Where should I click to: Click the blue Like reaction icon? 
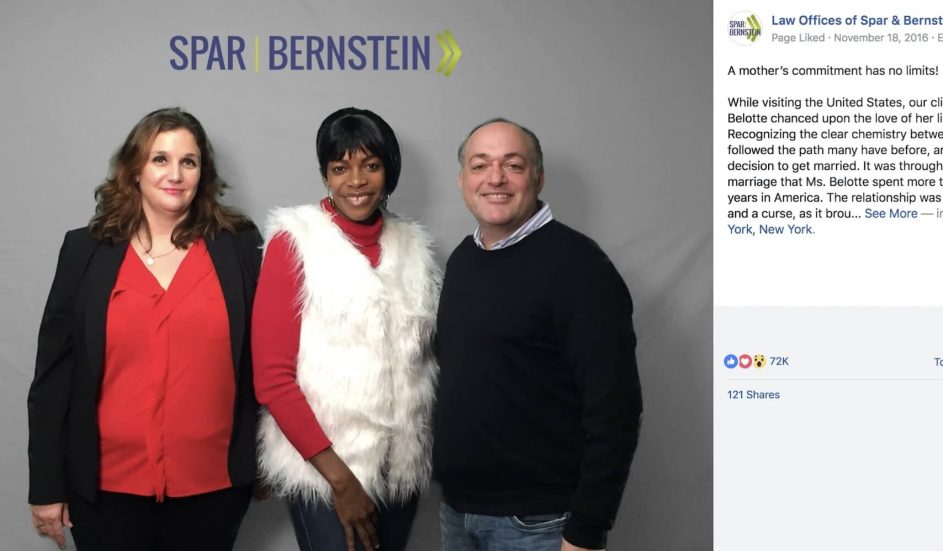coord(731,361)
